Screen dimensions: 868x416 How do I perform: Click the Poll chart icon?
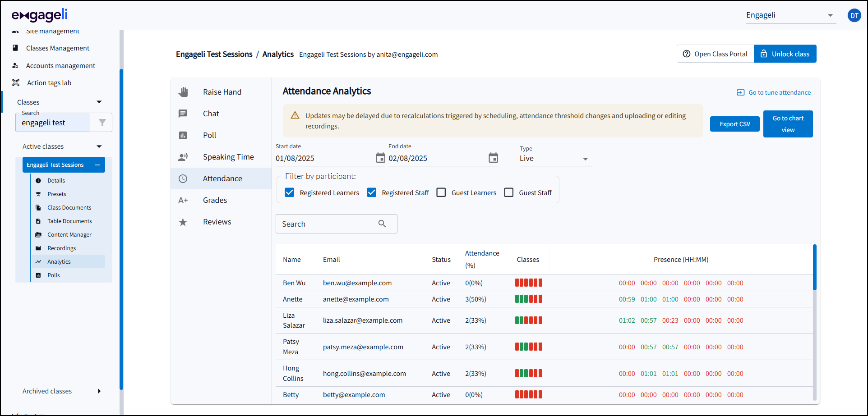183,135
